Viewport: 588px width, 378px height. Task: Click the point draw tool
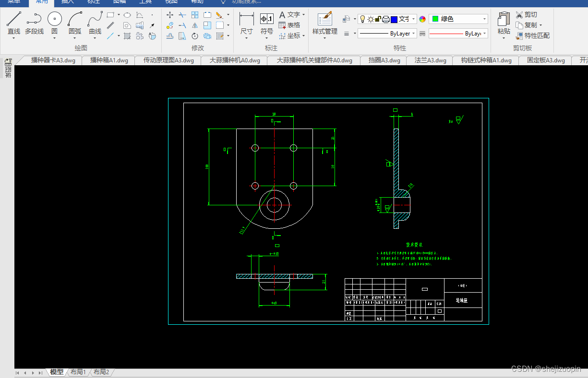[152, 15]
